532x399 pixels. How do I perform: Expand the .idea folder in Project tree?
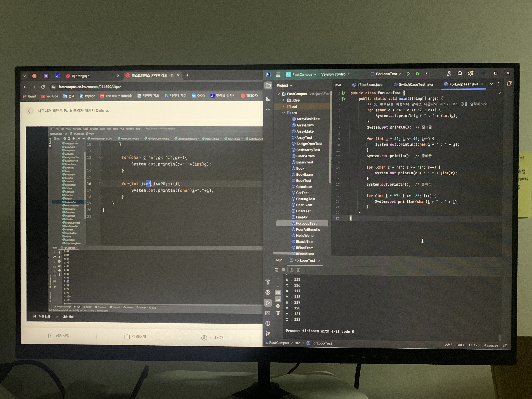coord(284,100)
